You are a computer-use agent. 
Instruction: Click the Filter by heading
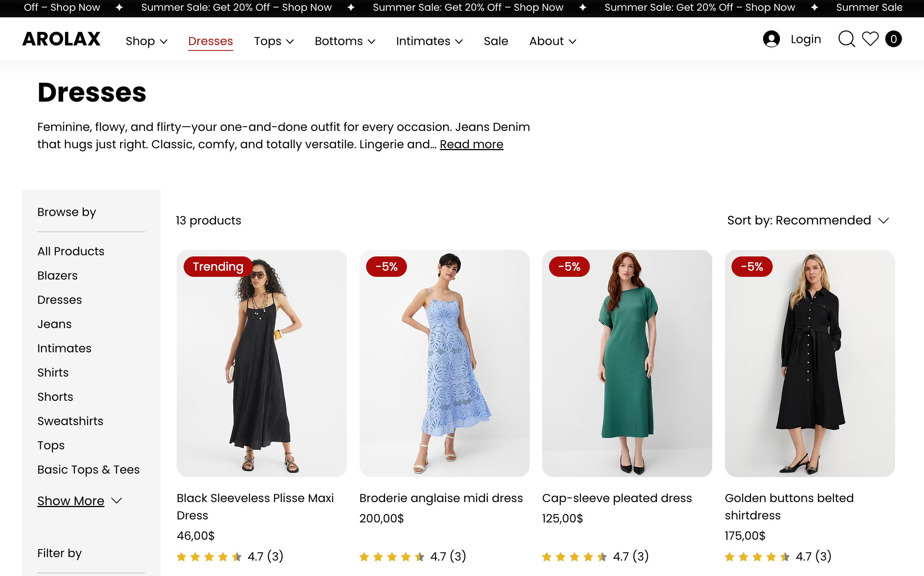click(x=59, y=553)
